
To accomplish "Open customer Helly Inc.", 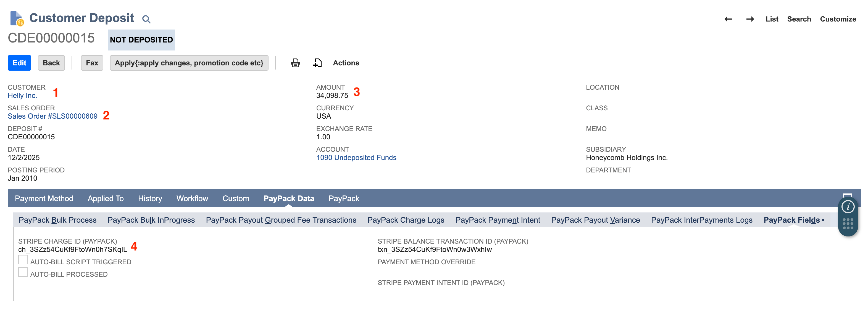I will click(22, 95).
